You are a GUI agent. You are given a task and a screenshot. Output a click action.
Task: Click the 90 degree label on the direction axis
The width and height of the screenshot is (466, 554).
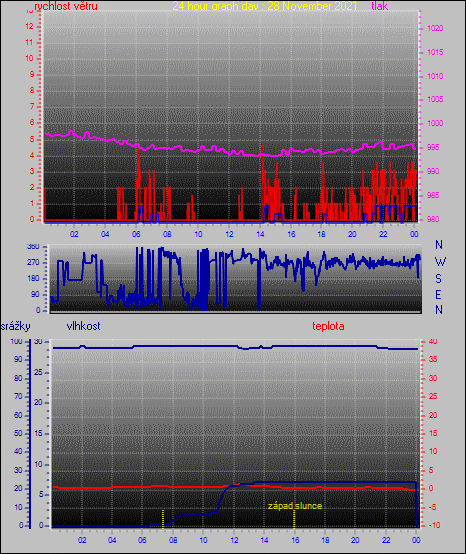click(x=35, y=294)
